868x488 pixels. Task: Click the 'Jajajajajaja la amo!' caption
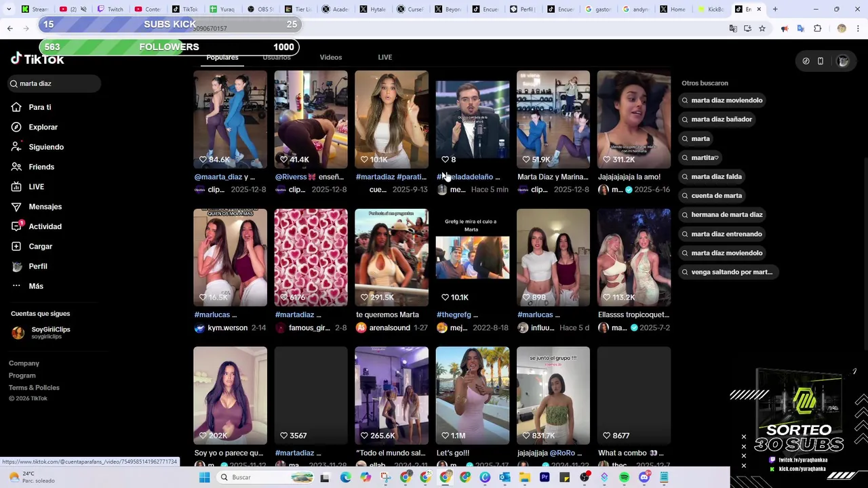[629, 177]
